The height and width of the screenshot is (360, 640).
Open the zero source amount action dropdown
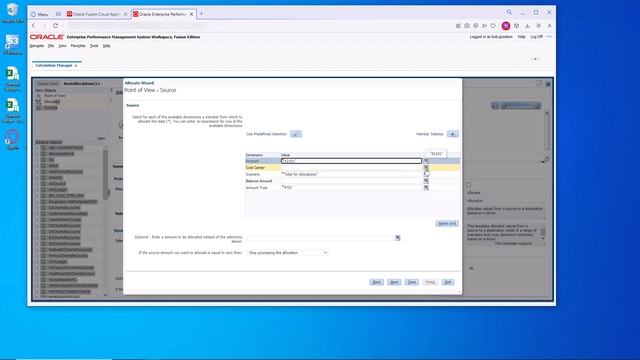(288, 253)
